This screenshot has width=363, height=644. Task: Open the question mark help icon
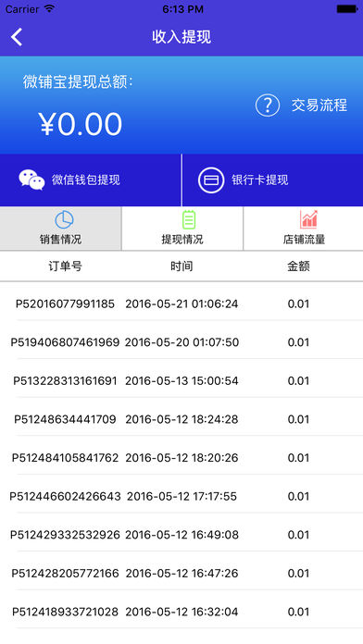(268, 105)
